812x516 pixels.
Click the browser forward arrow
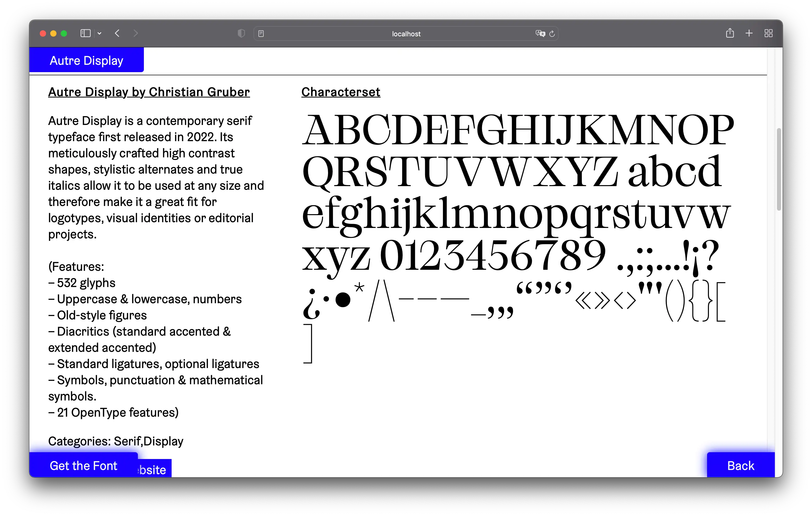tap(136, 33)
